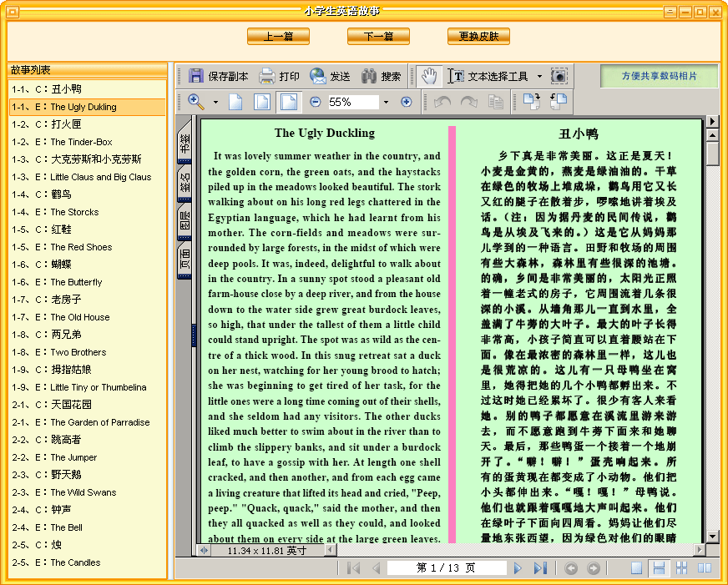This screenshot has height=585, width=728.
Task: Click the vertical scrollbar down arrow
Action: click(x=713, y=537)
